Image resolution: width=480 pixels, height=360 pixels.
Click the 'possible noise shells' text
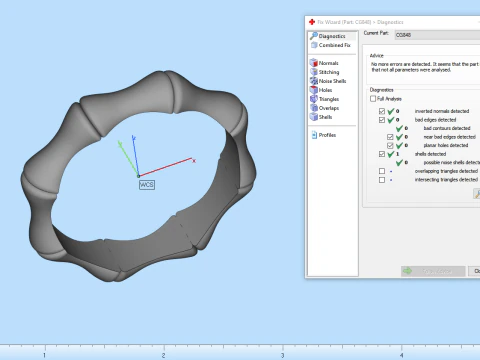point(452,162)
